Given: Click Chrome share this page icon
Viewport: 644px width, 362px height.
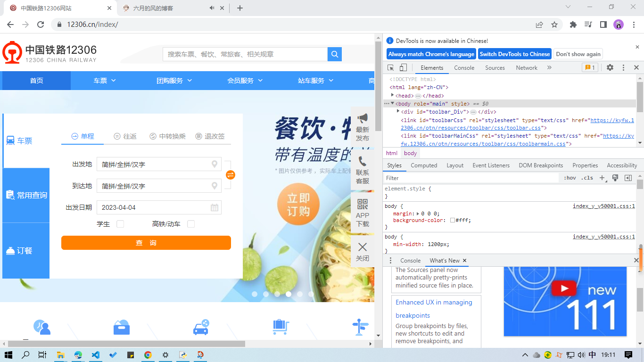Looking at the screenshot, I should click(x=539, y=25).
